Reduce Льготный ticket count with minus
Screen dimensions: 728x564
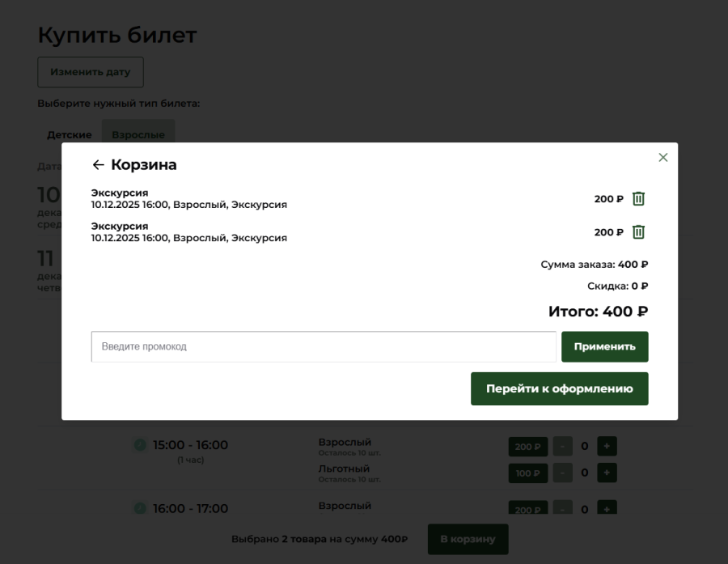562,473
